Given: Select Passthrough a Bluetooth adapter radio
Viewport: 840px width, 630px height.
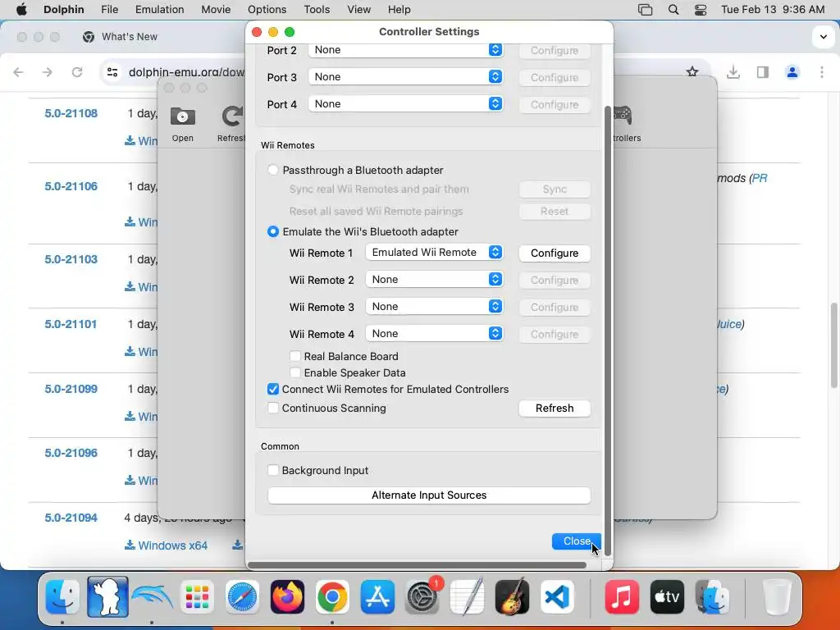Looking at the screenshot, I should coord(273,170).
